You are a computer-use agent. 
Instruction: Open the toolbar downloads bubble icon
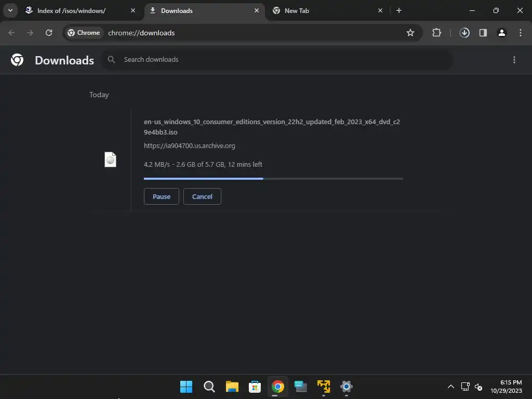pos(464,33)
